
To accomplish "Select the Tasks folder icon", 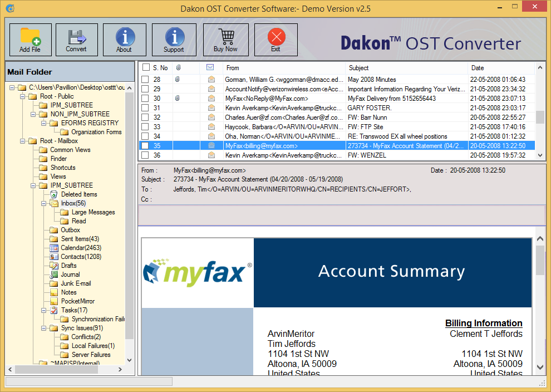I will 54,311.
